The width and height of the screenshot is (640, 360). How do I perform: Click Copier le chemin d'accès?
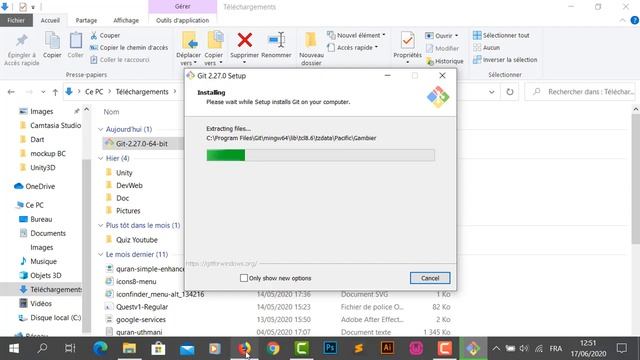(x=129, y=47)
